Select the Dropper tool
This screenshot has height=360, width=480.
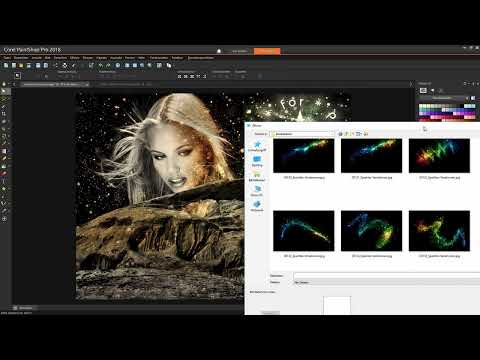click(x=4, y=106)
